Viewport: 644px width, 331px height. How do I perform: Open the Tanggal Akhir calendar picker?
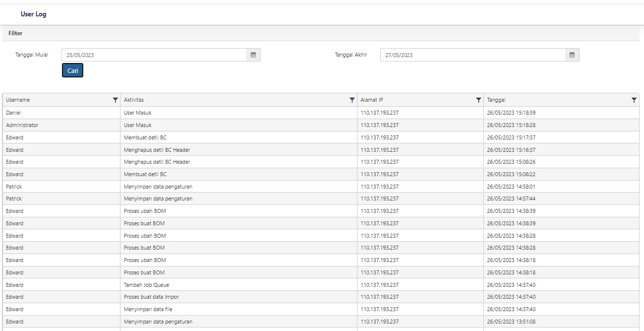[572, 55]
